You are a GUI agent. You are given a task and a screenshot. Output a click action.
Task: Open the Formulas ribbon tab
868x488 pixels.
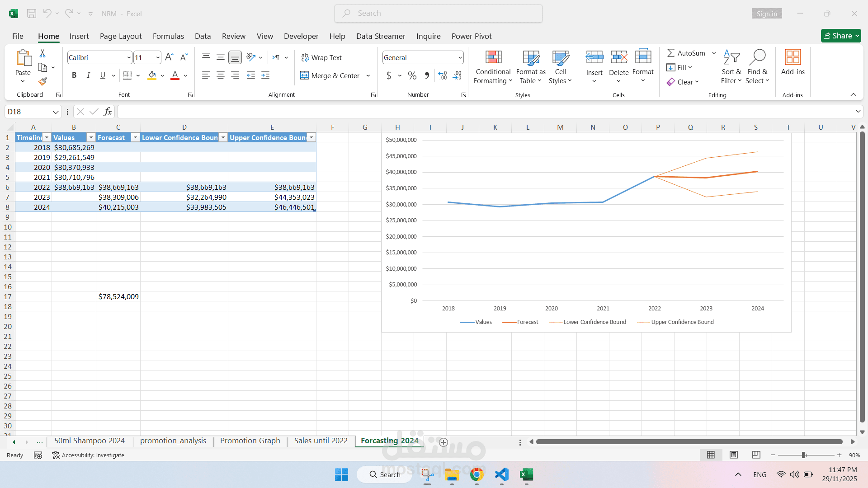168,36
